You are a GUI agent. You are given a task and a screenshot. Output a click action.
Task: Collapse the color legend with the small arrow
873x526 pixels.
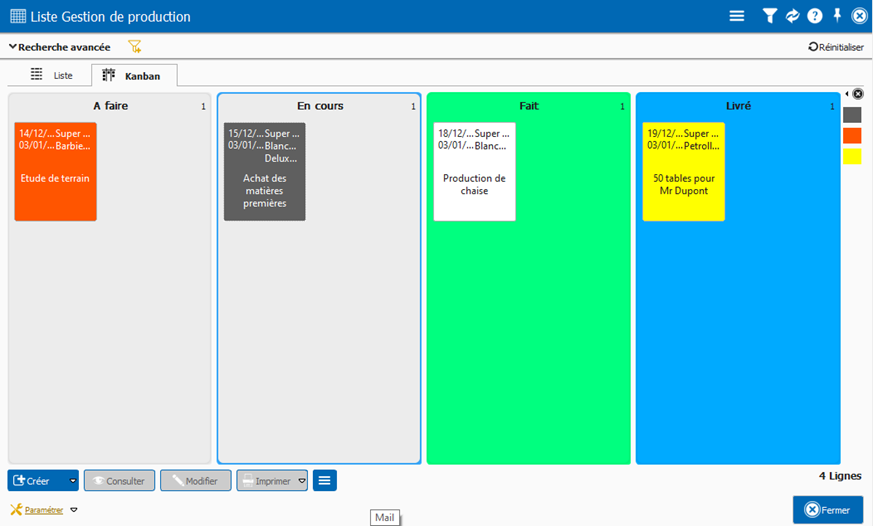[x=847, y=94]
